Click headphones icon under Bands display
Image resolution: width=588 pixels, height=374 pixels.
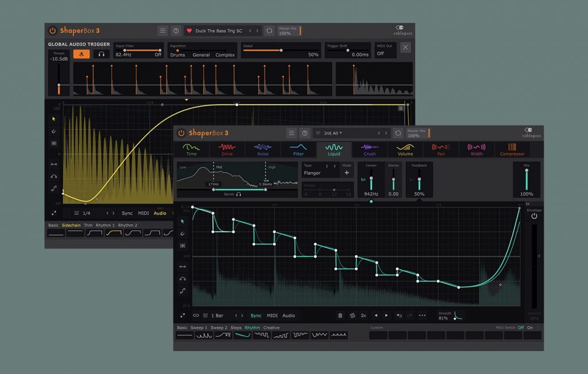click(x=238, y=194)
